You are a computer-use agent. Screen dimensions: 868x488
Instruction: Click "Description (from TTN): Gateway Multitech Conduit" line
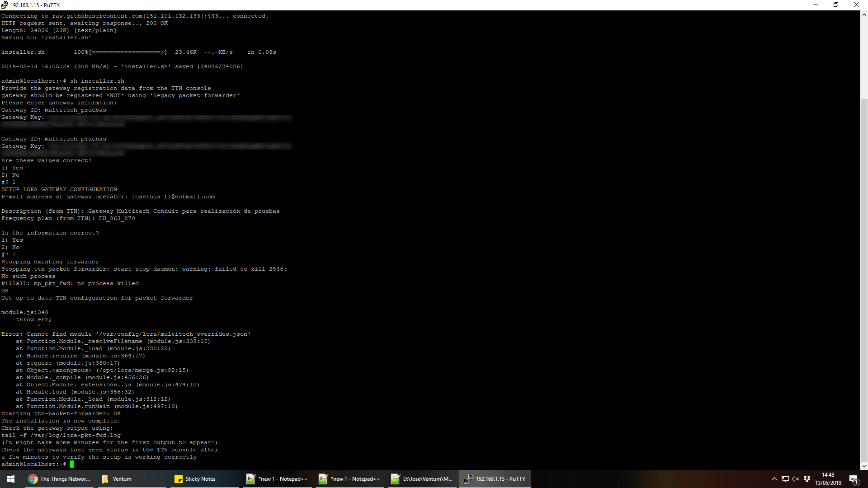[141, 211]
